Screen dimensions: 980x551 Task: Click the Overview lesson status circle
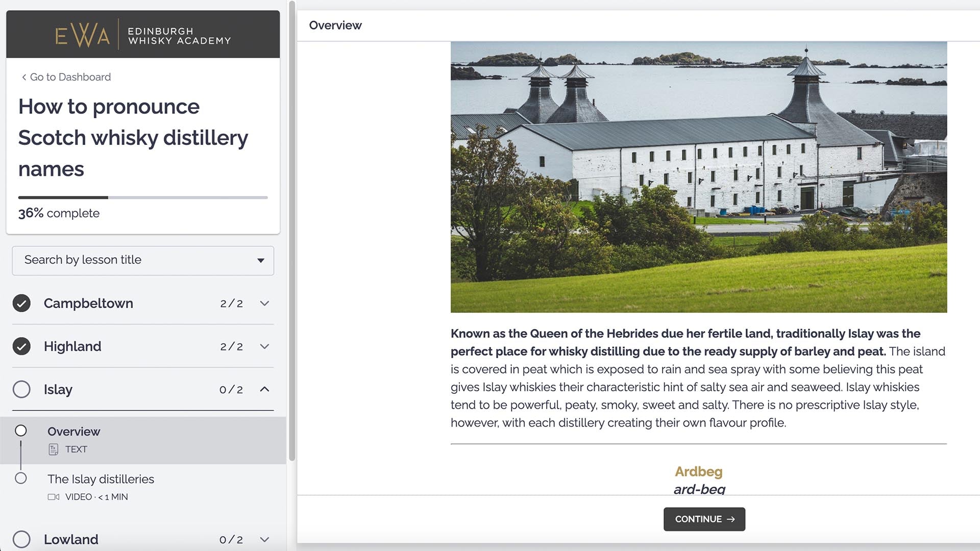tap(21, 431)
